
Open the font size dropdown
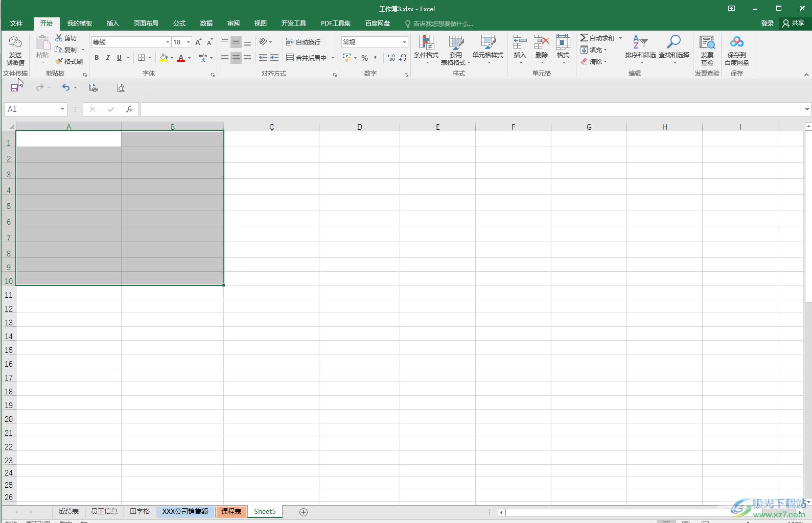click(189, 42)
